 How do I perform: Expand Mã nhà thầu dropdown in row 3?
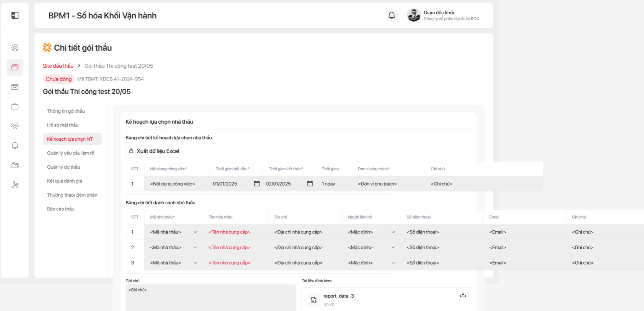pos(195,263)
